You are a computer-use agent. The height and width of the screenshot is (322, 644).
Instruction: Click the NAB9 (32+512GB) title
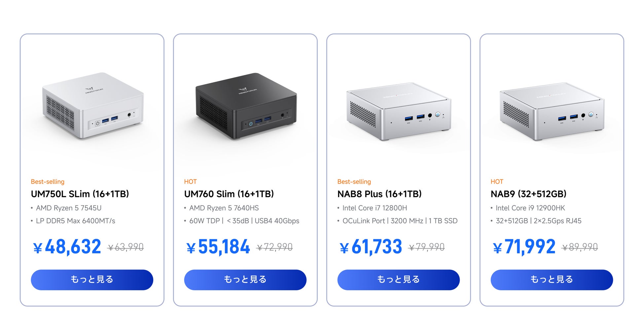[x=528, y=194]
